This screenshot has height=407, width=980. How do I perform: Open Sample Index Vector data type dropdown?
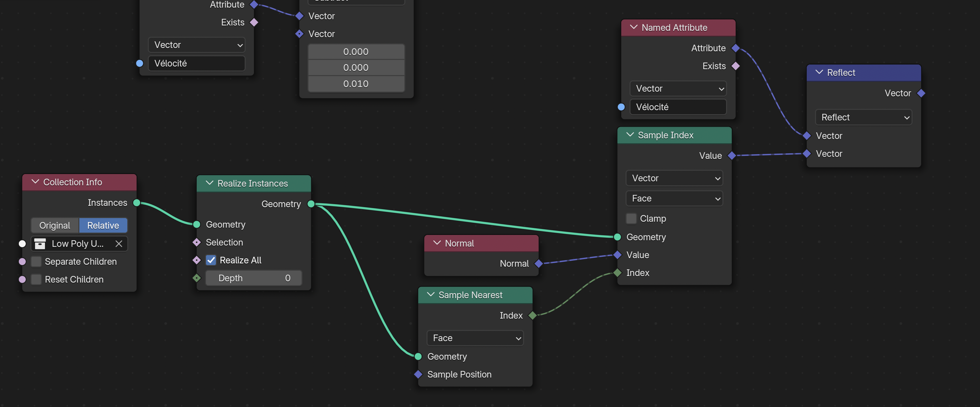click(674, 178)
